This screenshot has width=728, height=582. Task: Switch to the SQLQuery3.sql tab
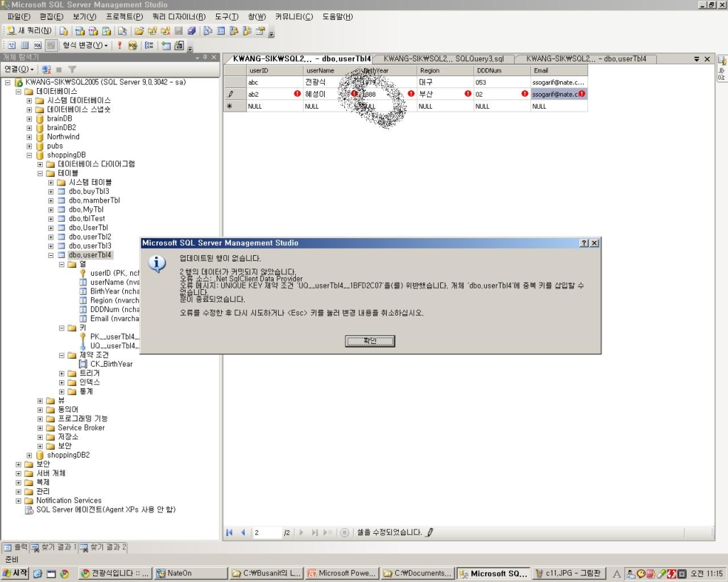pyautogui.click(x=444, y=59)
